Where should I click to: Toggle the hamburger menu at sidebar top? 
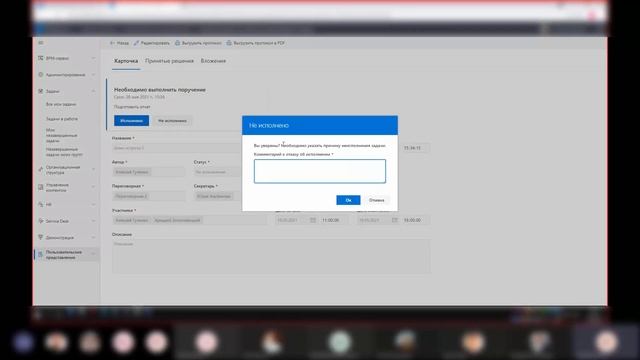tap(40, 43)
